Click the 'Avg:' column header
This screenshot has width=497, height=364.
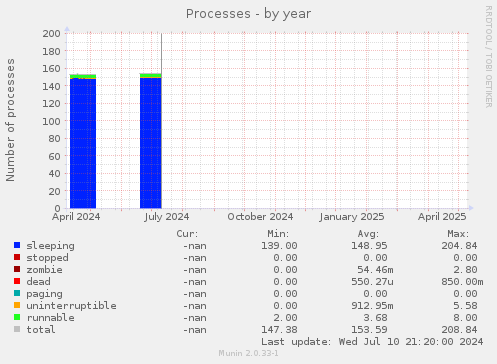368,234
